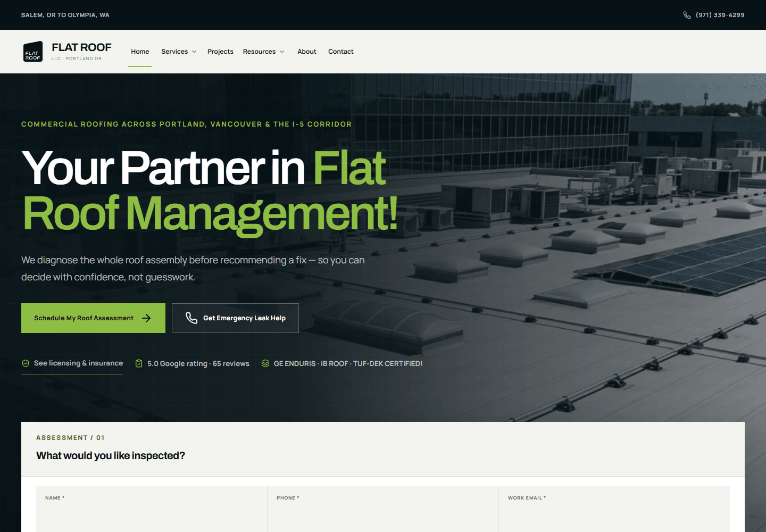This screenshot has height=532, width=766.
Task: Click the arrow icon in Schedule Assessment button
Action: pos(147,318)
